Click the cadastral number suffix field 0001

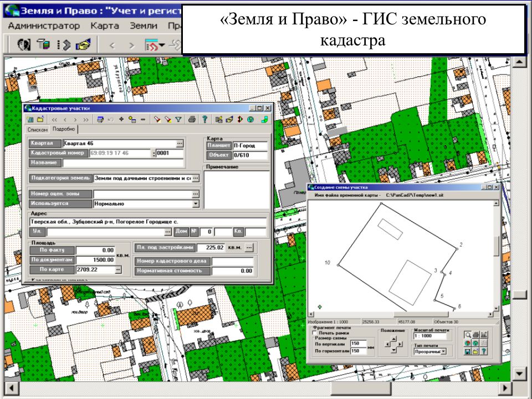(170, 153)
